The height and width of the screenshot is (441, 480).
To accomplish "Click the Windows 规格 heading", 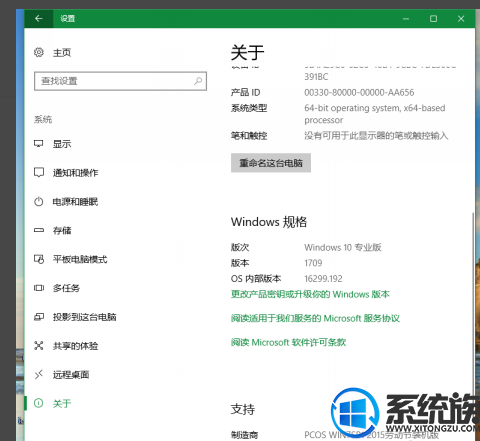I will [x=269, y=222].
